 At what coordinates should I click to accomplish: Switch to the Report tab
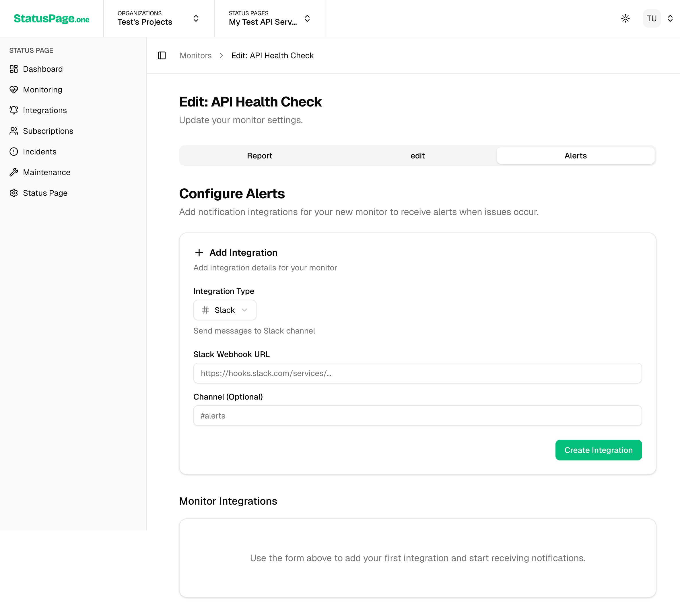click(x=259, y=156)
